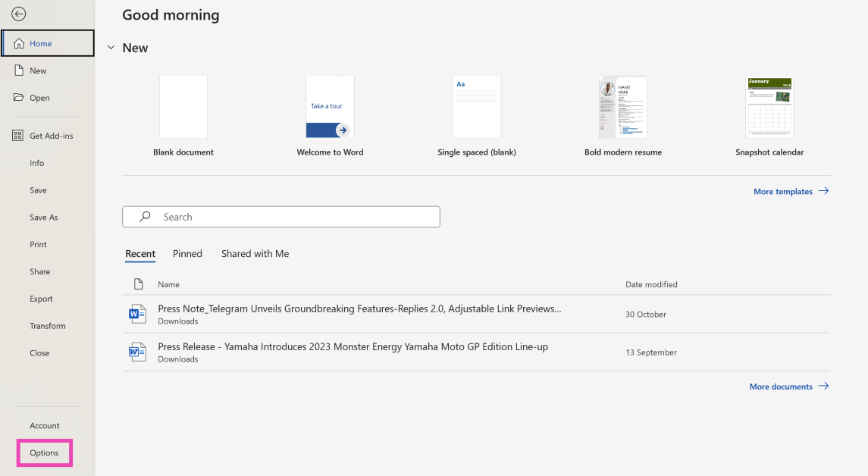Open the More templates link
This screenshot has width=868, height=476.
coord(791,192)
